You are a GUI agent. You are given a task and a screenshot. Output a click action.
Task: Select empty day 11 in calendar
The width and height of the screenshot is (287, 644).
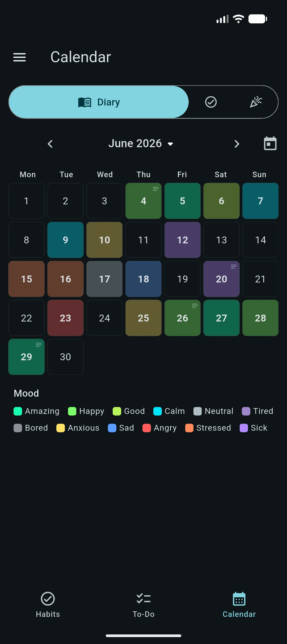(143, 240)
